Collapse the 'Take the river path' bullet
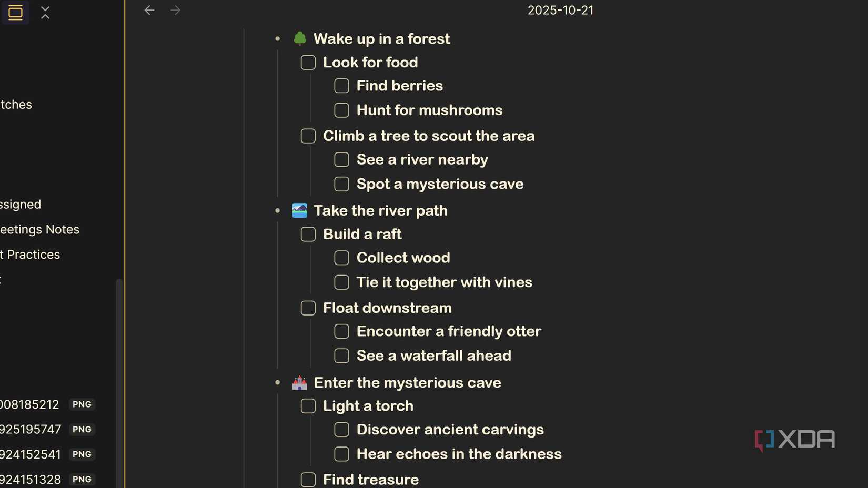The width and height of the screenshot is (868, 488). (277, 210)
